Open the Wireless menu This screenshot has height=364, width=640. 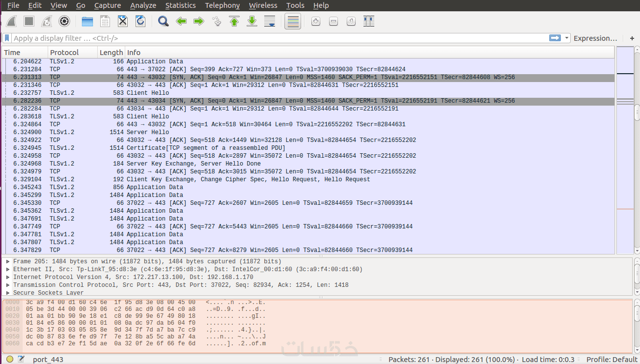pyautogui.click(x=263, y=5)
